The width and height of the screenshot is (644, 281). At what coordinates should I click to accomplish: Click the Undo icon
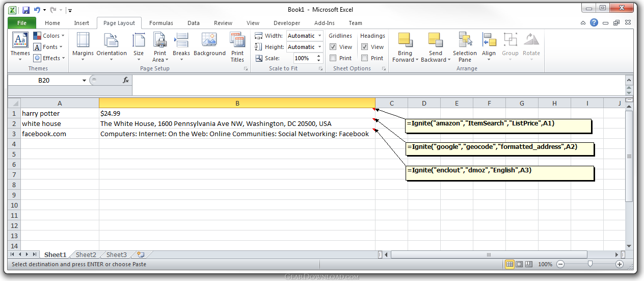pyautogui.click(x=37, y=10)
